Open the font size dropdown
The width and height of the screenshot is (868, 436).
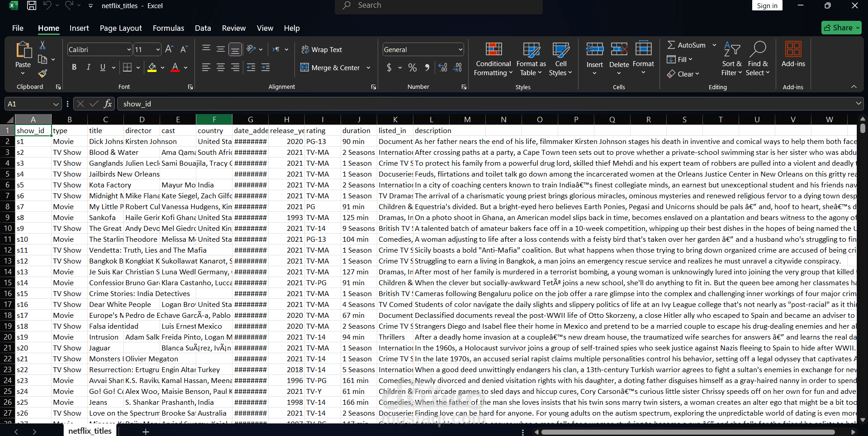[158, 49]
